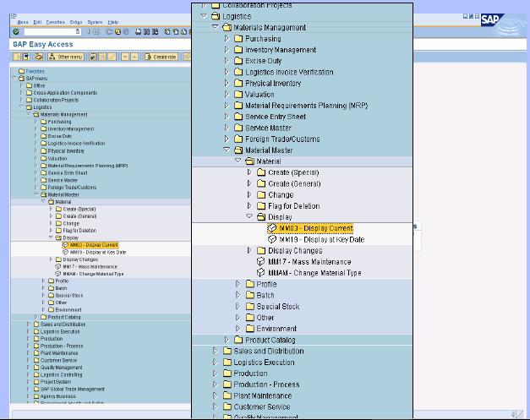Click the green Enter checkmark icon
Image resolution: width=530 pixels, height=420 pixels.
pos(16,32)
